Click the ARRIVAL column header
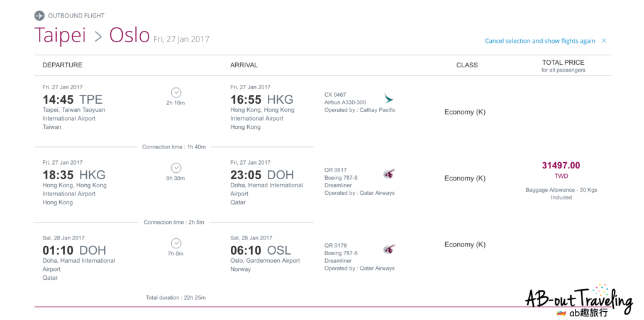This screenshot has height=320, width=644. [244, 65]
